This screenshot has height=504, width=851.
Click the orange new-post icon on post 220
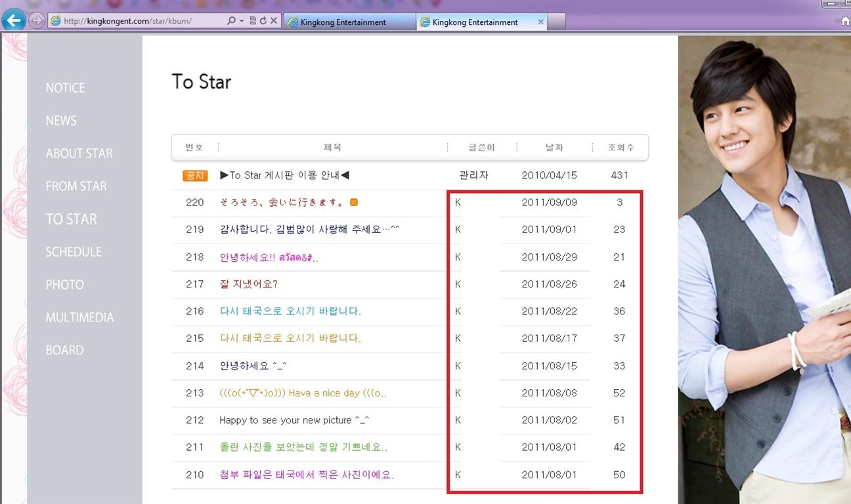(x=354, y=202)
